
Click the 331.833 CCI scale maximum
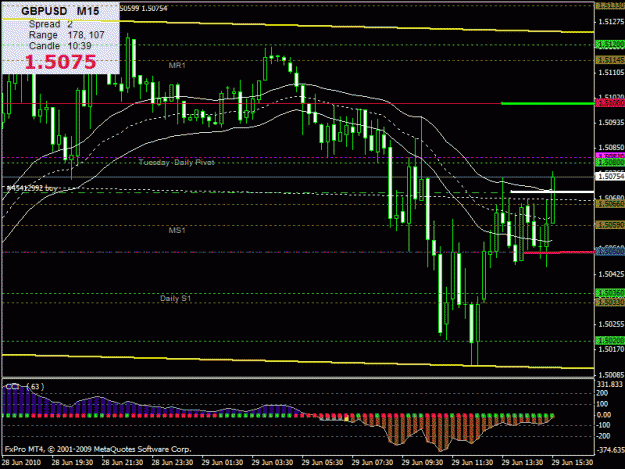(x=610, y=385)
